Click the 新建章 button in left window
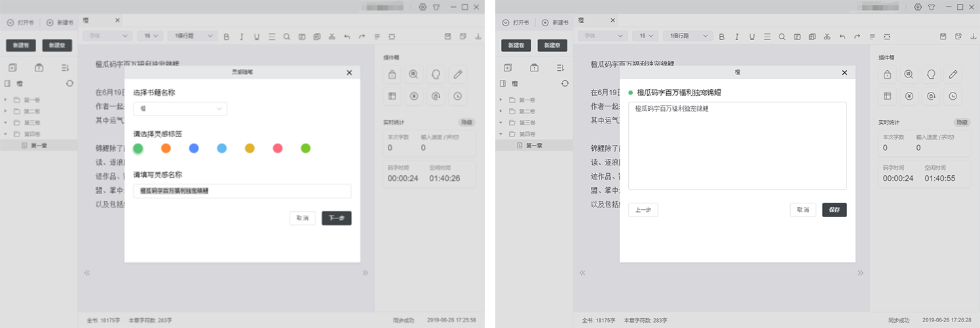 click(x=57, y=45)
